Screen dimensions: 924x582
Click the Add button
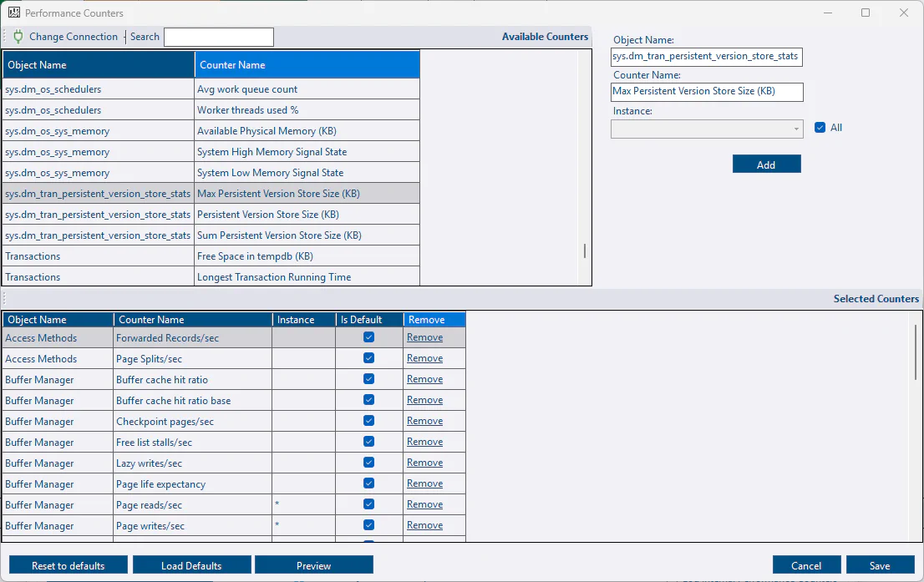tap(766, 164)
